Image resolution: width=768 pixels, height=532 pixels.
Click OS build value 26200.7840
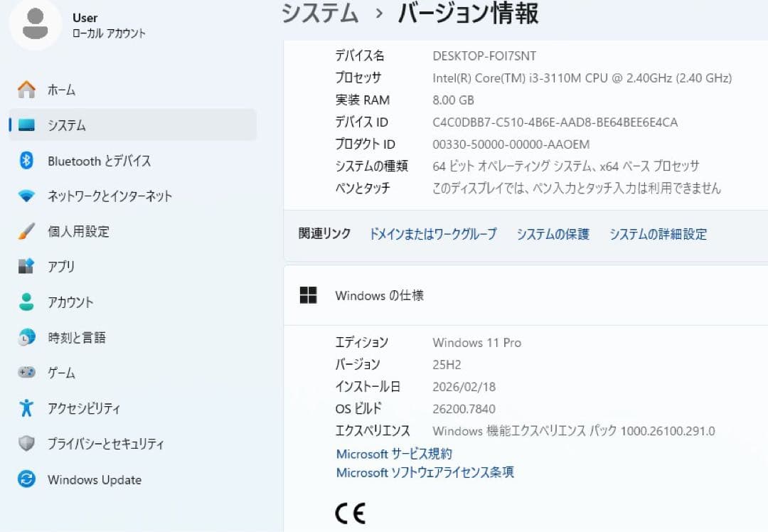click(464, 408)
